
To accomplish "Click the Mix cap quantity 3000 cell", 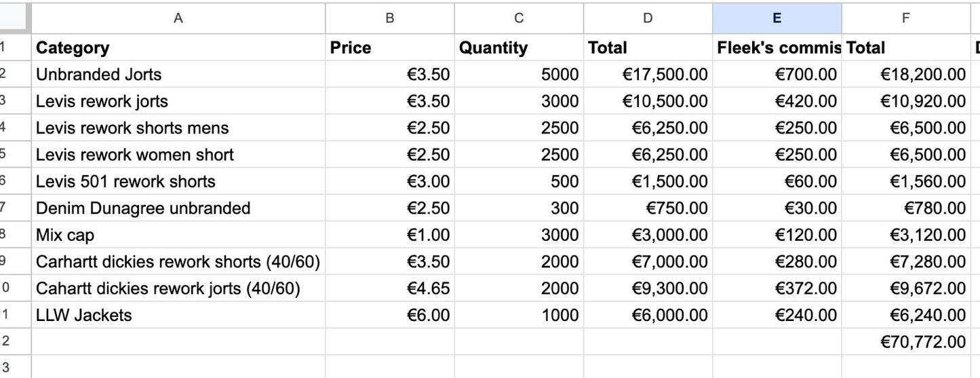I will pyautogui.click(x=519, y=235).
